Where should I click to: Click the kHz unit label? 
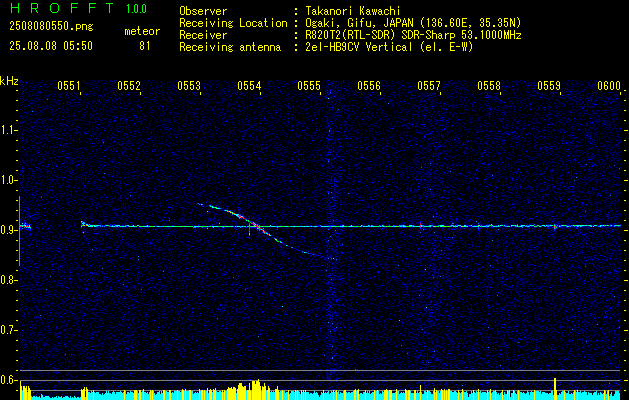point(9,81)
